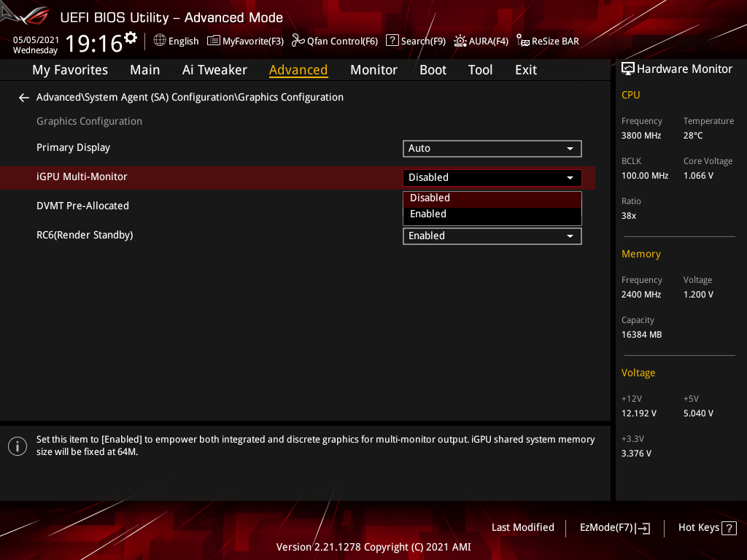
Task: Click the breadcrumb path Advanced\System Agent text
Action: point(190,97)
